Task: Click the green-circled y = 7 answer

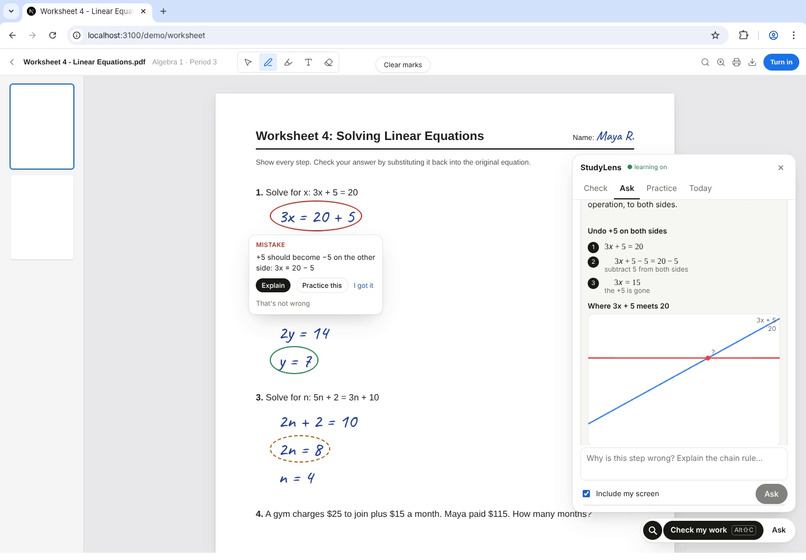Action: [x=294, y=360]
